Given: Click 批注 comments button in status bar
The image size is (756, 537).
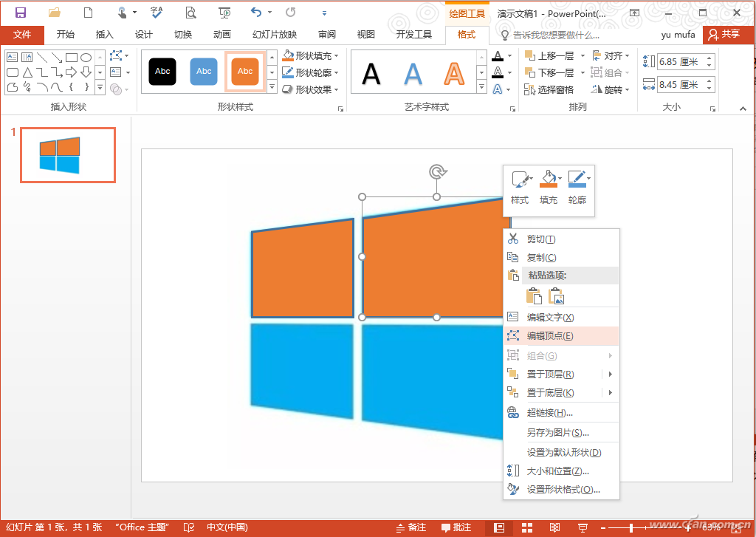Looking at the screenshot, I should point(456,528).
